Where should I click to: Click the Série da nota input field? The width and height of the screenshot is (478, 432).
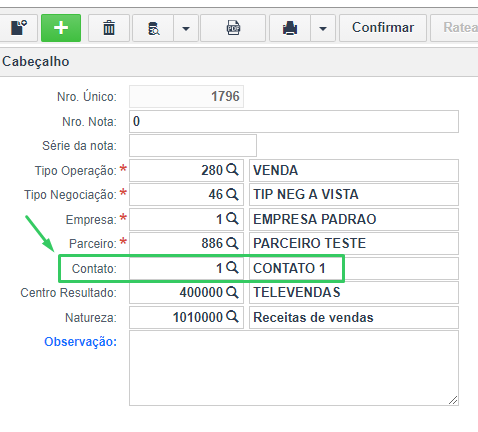coord(193,145)
